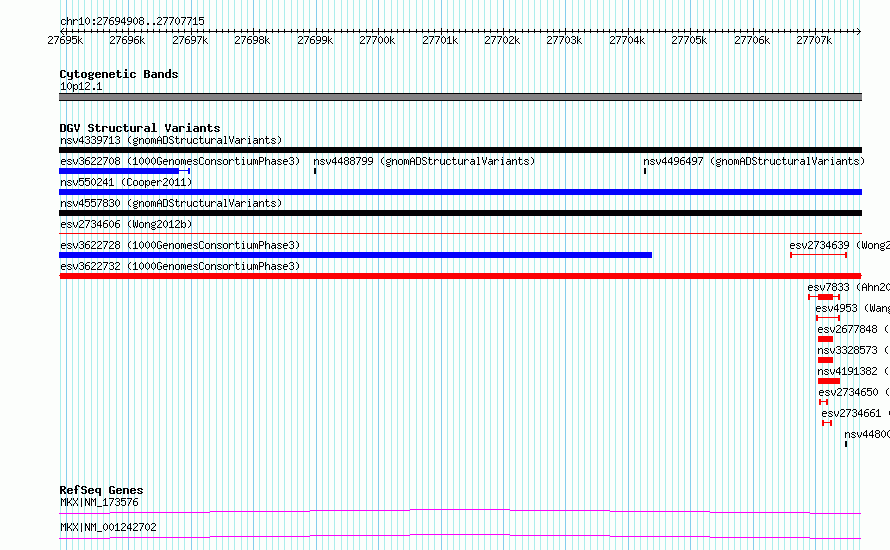Open the esv2734606 Wong2012b label
This screenshot has width=890, height=550.
(x=126, y=224)
